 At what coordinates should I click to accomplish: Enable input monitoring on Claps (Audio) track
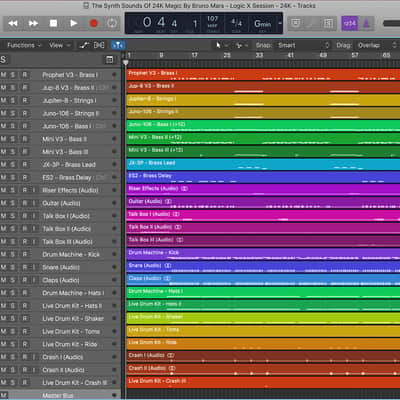point(34,280)
